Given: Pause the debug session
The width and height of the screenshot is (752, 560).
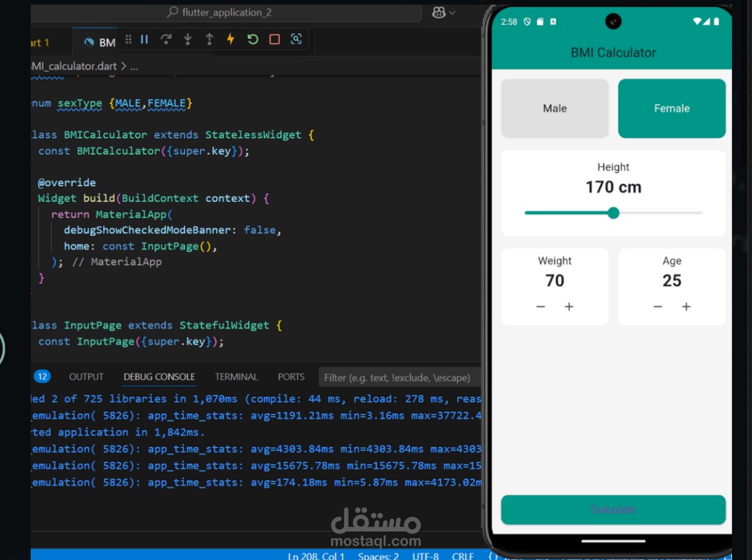Looking at the screenshot, I should coord(145,39).
